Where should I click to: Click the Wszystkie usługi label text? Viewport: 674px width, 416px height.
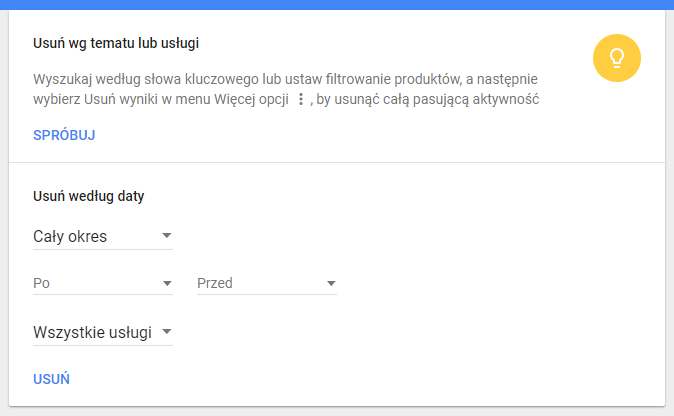(92, 332)
